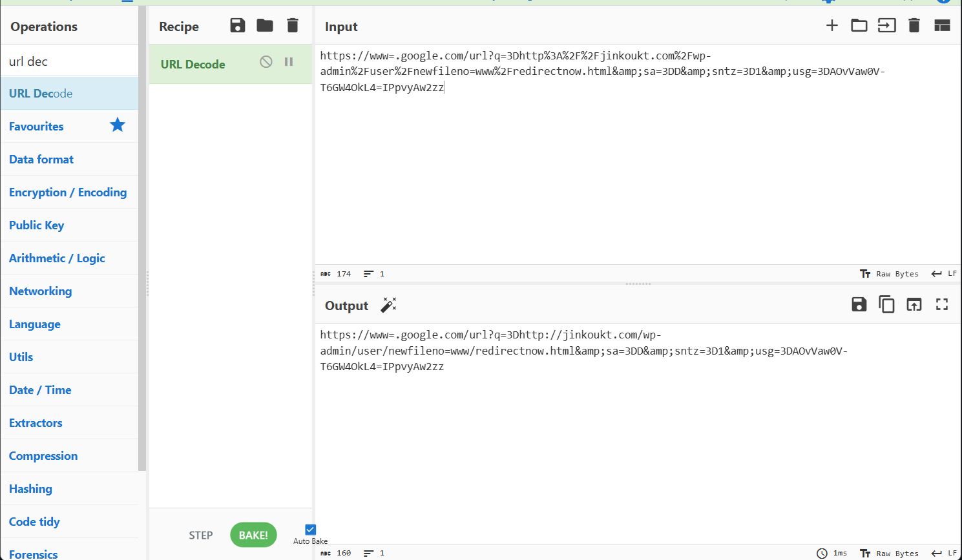Viewport: 962px width, 560px height.
Task: Save the current recipe
Action: pos(238,26)
